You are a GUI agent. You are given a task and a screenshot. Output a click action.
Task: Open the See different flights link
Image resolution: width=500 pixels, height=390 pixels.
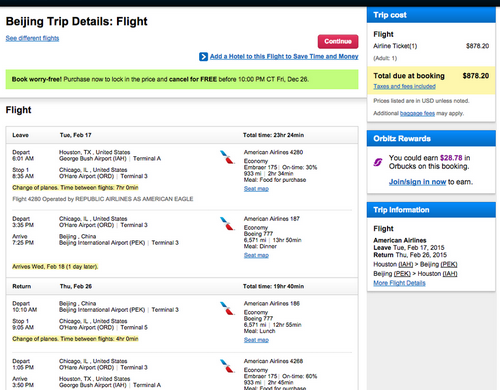32,38
